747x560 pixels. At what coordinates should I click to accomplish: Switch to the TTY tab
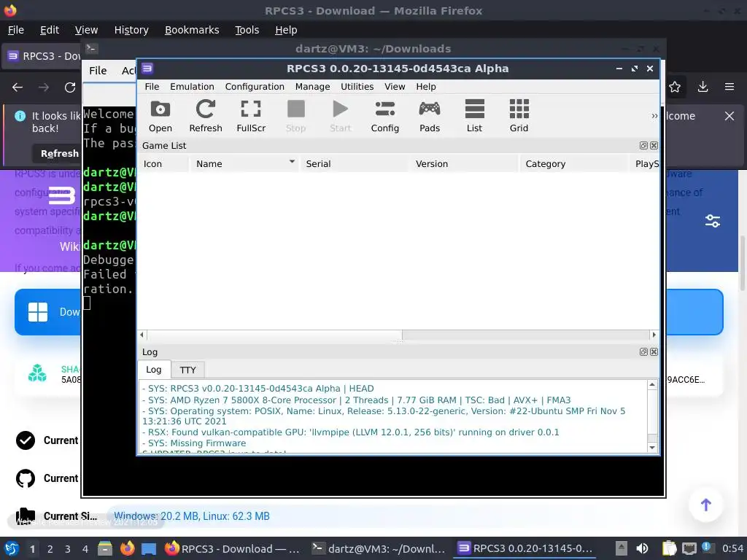(187, 370)
